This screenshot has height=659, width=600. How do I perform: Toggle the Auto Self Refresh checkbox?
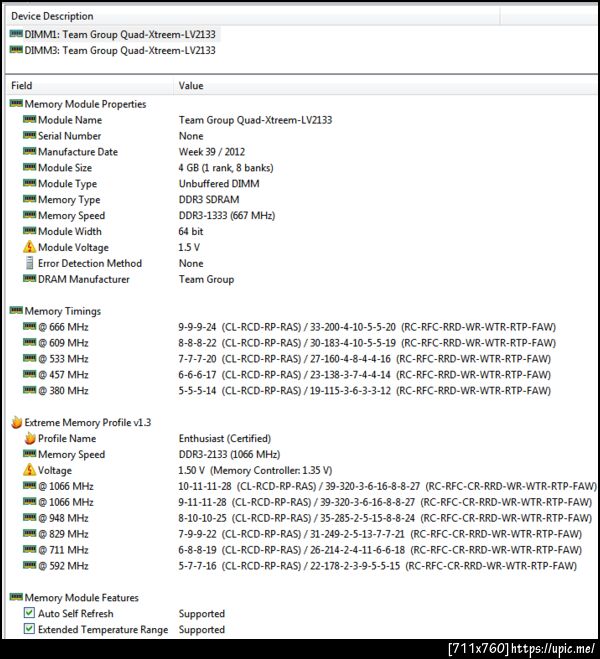(29, 613)
